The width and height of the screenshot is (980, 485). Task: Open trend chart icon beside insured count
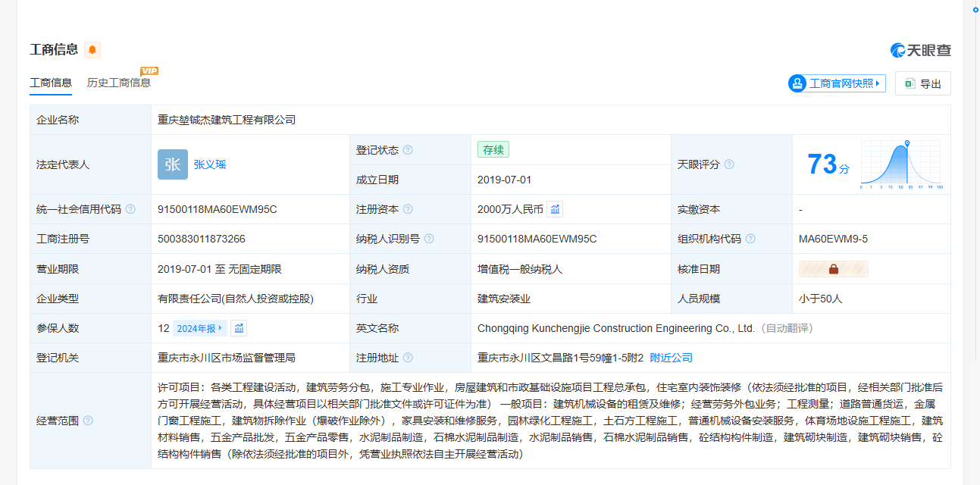click(240, 328)
